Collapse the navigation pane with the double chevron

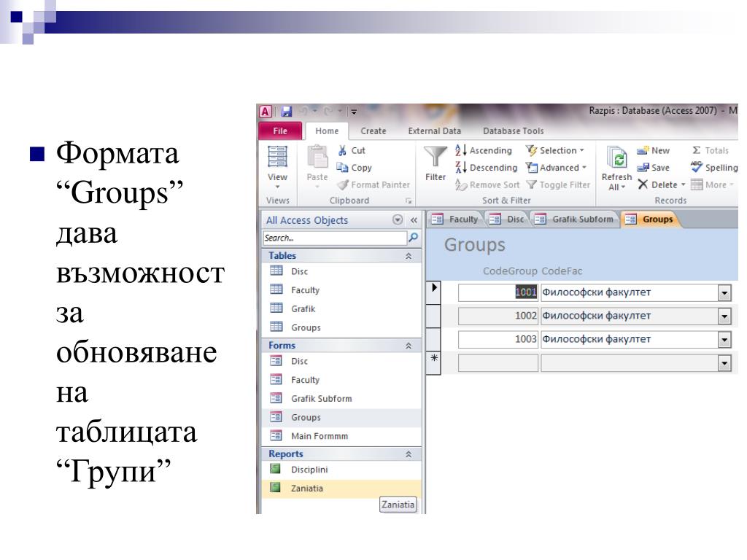click(x=414, y=220)
